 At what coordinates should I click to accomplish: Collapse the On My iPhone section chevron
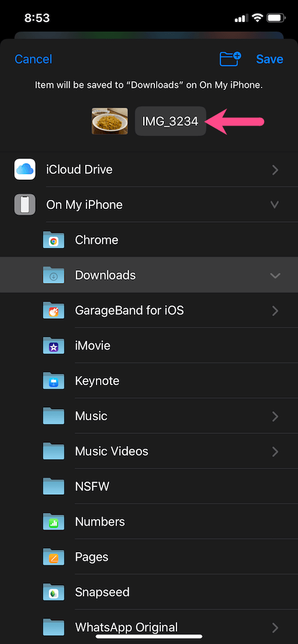(275, 205)
